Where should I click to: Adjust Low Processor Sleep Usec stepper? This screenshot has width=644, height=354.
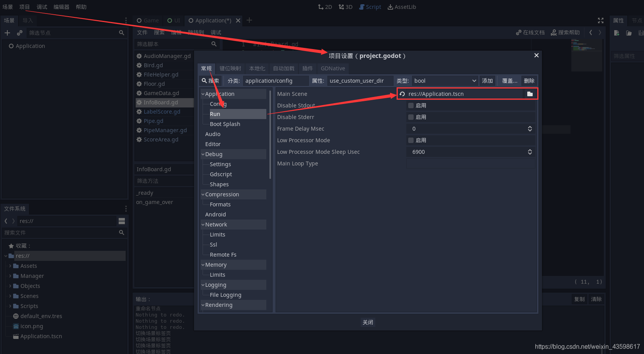tap(530, 152)
